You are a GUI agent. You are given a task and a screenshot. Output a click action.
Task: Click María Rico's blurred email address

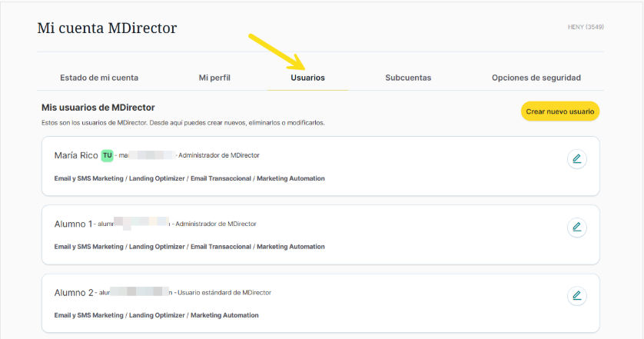coord(146,155)
